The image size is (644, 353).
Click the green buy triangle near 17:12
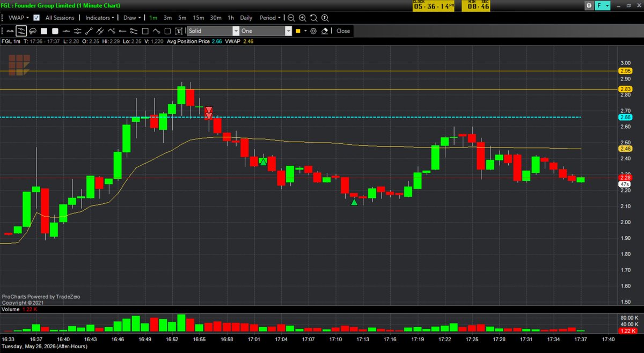[354, 202]
